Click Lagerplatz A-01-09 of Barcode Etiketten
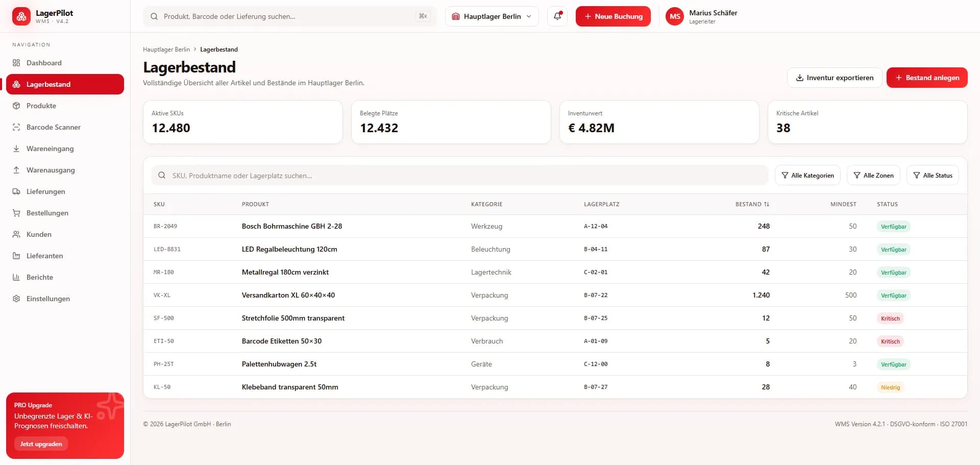The height and width of the screenshot is (465, 980). pos(596,341)
